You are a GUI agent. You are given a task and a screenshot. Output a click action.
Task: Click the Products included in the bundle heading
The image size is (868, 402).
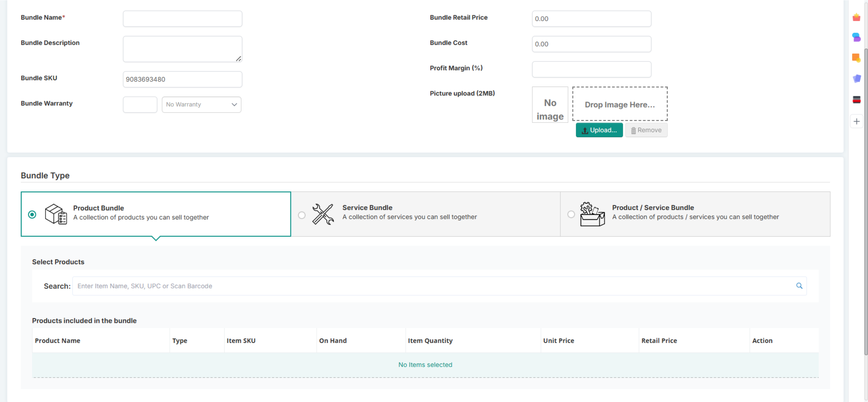tap(84, 320)
